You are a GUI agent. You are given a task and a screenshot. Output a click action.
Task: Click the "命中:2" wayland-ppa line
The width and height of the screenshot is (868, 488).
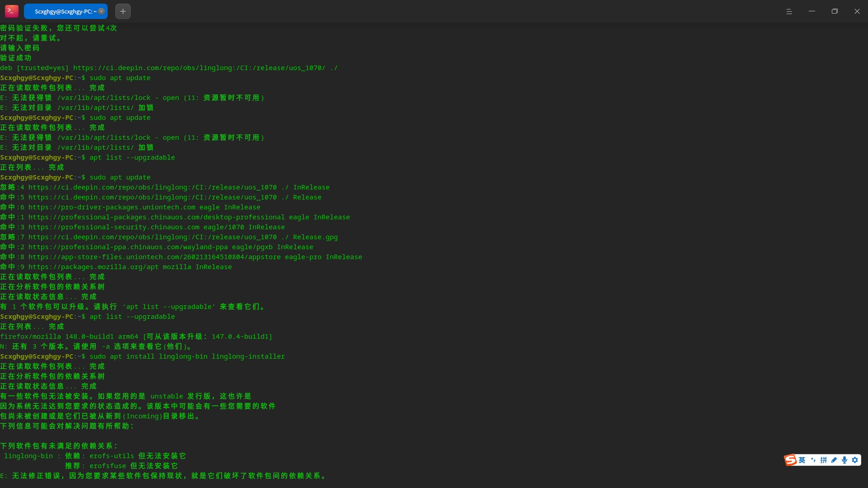(x=157, y=247)
